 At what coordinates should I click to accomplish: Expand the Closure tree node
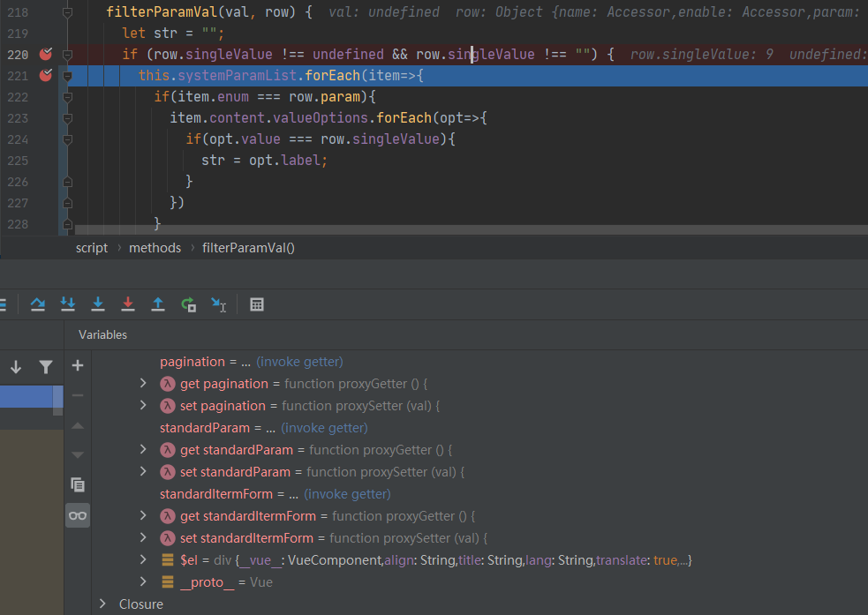(103, 604)
